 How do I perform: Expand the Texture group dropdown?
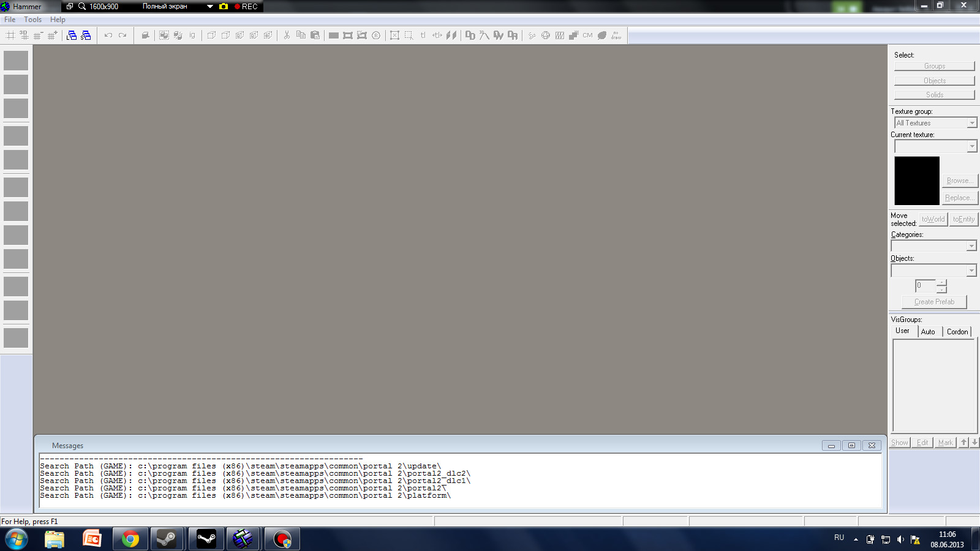pyautogui.click(x=972, y=123)
